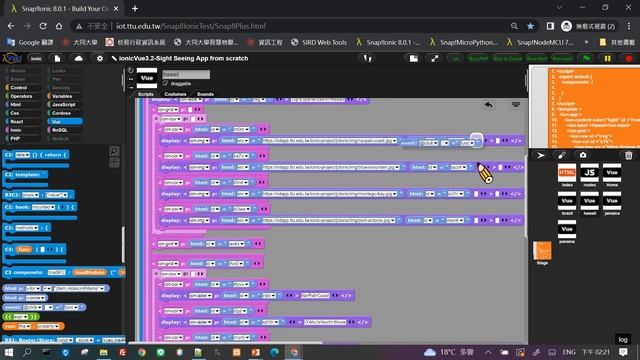Screen dimensions: 640x360
Task: Open the settings gear menu
Action: [100, 58]
